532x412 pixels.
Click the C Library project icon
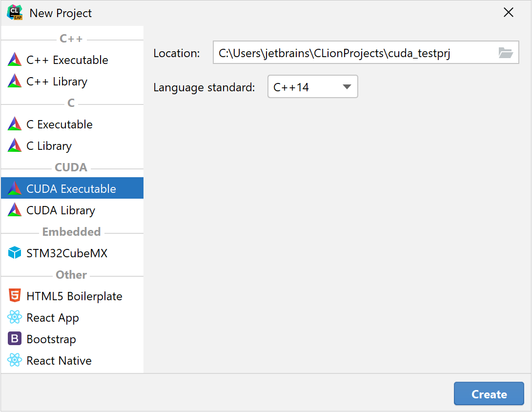(15, 145)
